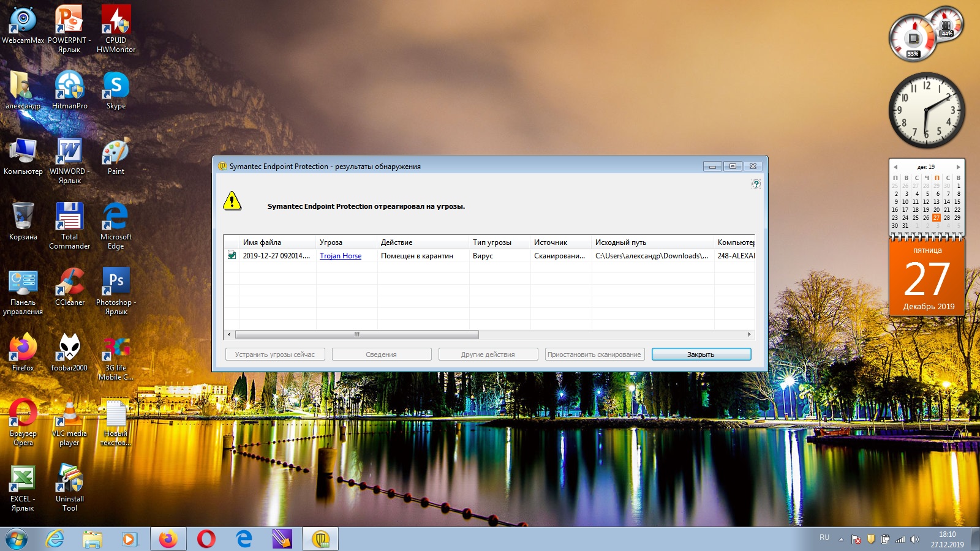Switch to Firefox on the taskbar
This screenshot has height=551, width=980.
click(168, 539)
